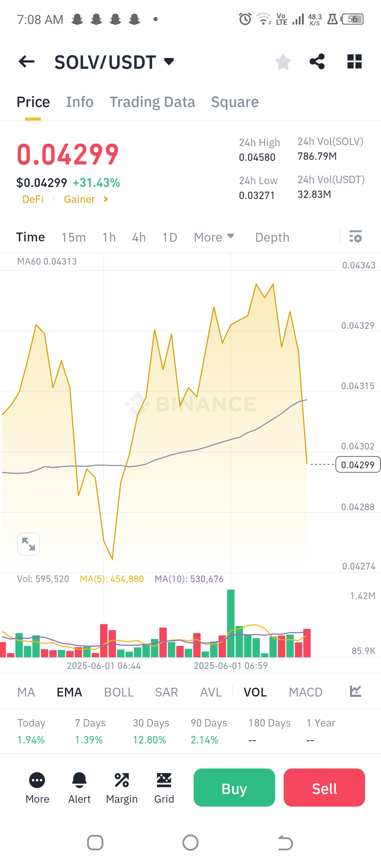
Task: Open the SOLV/USDT pair dropdown
Action: [x=169, y=62]
